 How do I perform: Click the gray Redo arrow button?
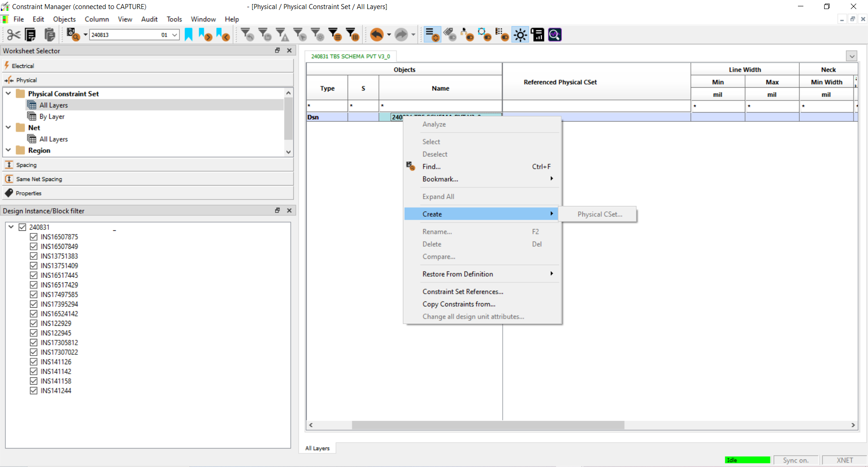[401, 35]
